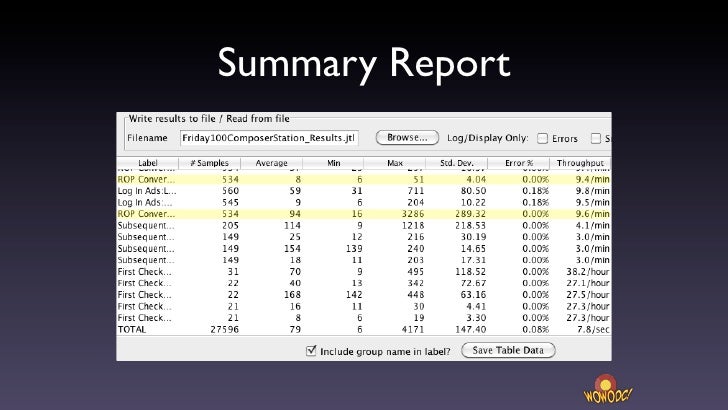The image size is (728, 410).
Task: Select First Check row with average 40
Action: pyautogui.click(x=364, y=283)
